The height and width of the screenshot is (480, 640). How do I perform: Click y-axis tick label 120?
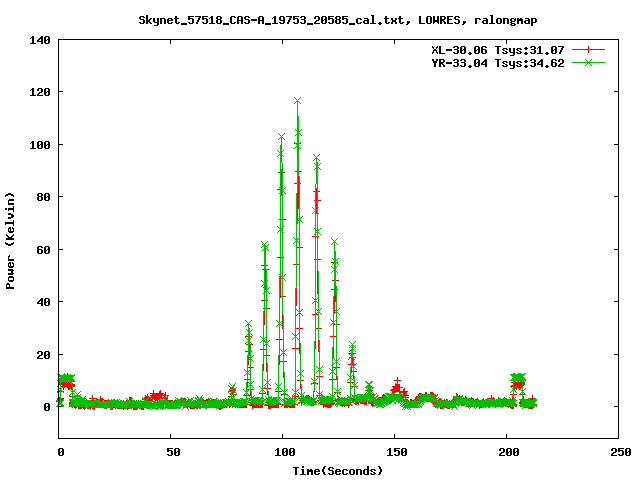pos(40,92)
